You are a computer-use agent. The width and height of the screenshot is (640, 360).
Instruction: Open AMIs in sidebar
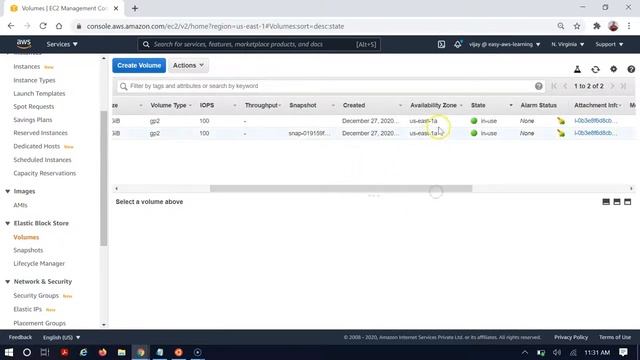point(20,205)
